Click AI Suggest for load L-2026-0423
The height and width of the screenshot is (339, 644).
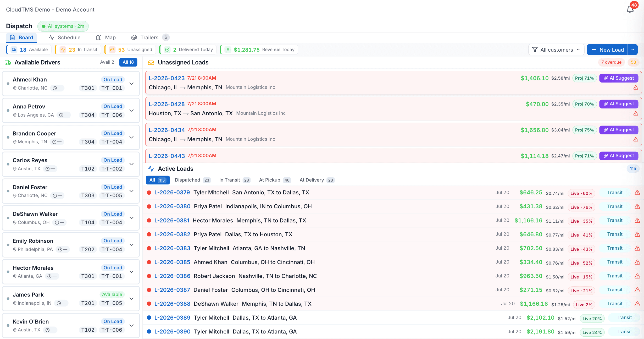pyautogui.click(x=619, y=78)
